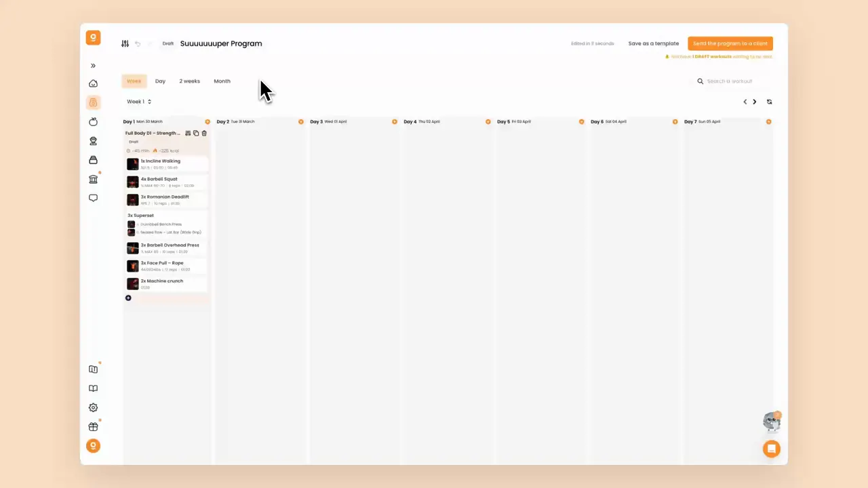Screen dimensions: 868x488
Task: Go to the previous week arrow
Action: (745, 102)
